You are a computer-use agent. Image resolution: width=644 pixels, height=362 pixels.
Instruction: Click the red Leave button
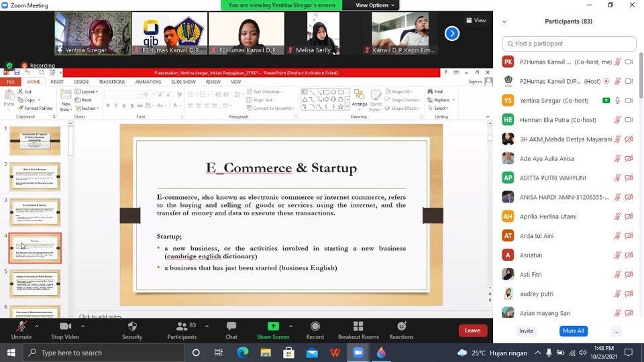[x=472, y=330]
